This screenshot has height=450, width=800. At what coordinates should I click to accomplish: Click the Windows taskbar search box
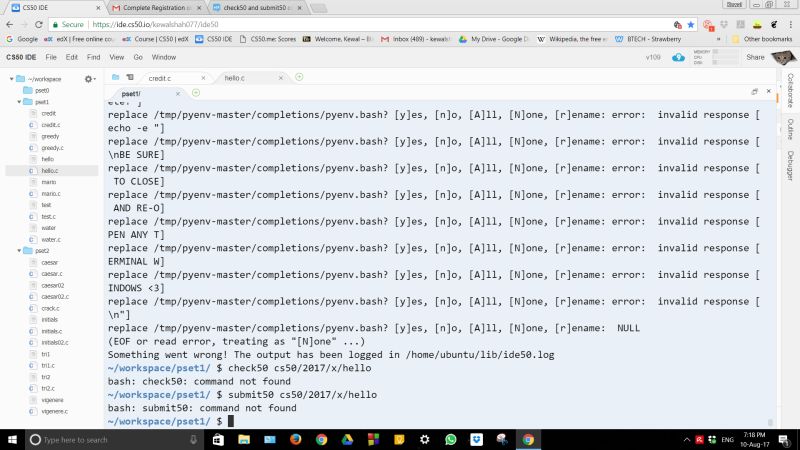(115, 439)
